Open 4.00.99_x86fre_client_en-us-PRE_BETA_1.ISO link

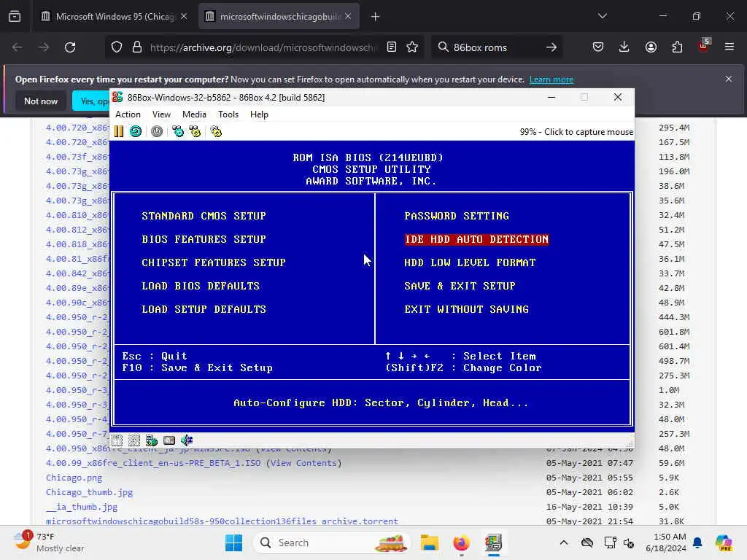click(x=153, y=463)
